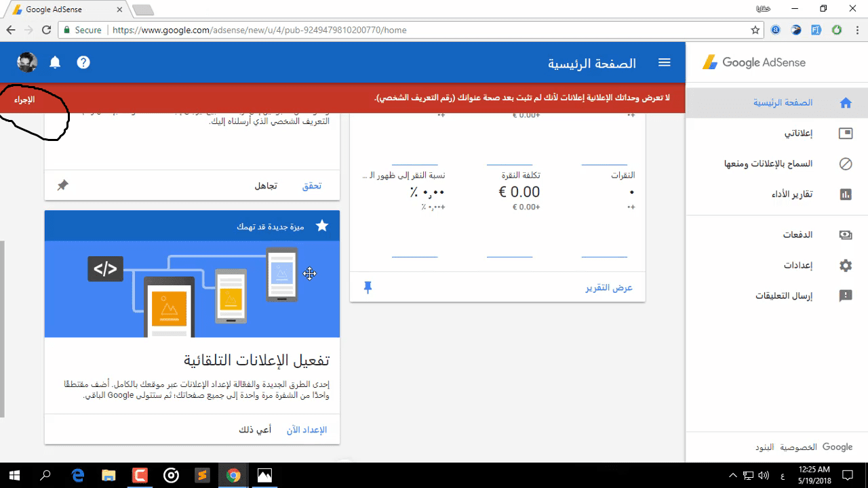This screenshot has width=868, height=488.
Task: Click عرض التقرير to view report
Action: 609,288
